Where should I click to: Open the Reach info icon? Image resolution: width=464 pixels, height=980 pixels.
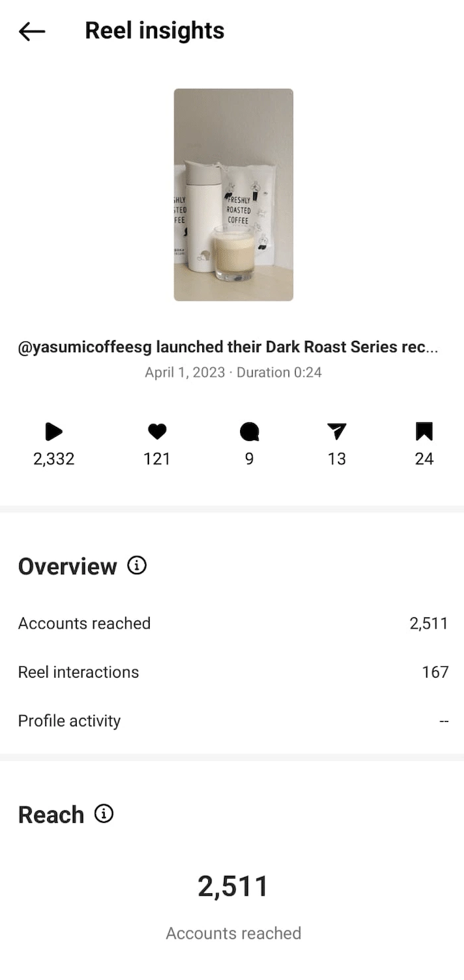click(104, 814)
